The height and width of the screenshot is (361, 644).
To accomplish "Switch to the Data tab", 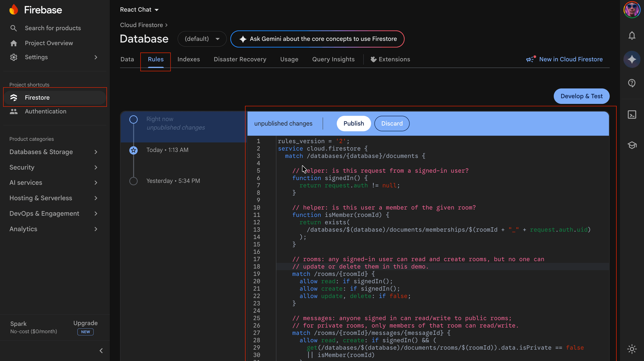I will pos(127,59).
